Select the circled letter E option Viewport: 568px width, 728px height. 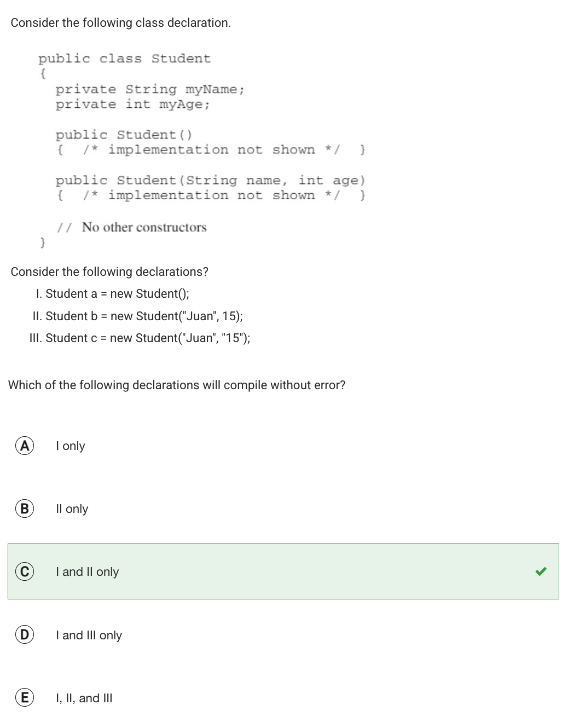pyautogui.click(x=24, y=698)
